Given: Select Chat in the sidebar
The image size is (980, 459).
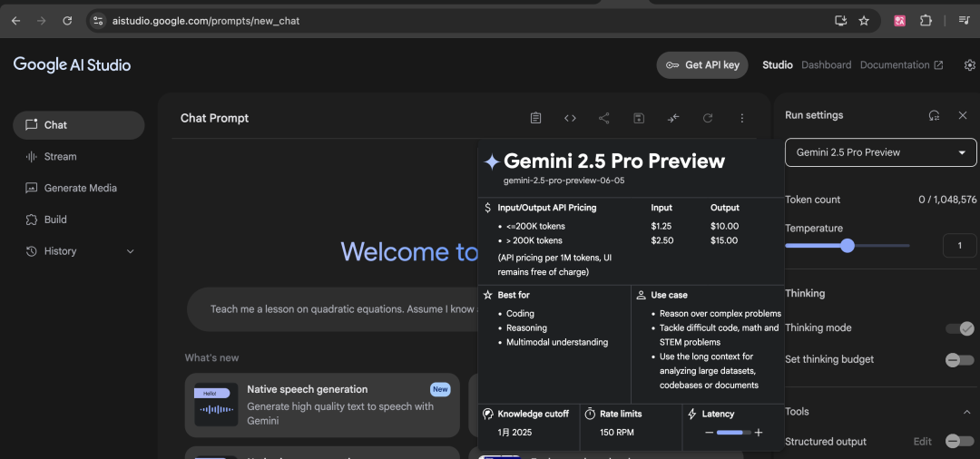Looking at the screenshot, I should pyautogui.click(x=79, y=125).
